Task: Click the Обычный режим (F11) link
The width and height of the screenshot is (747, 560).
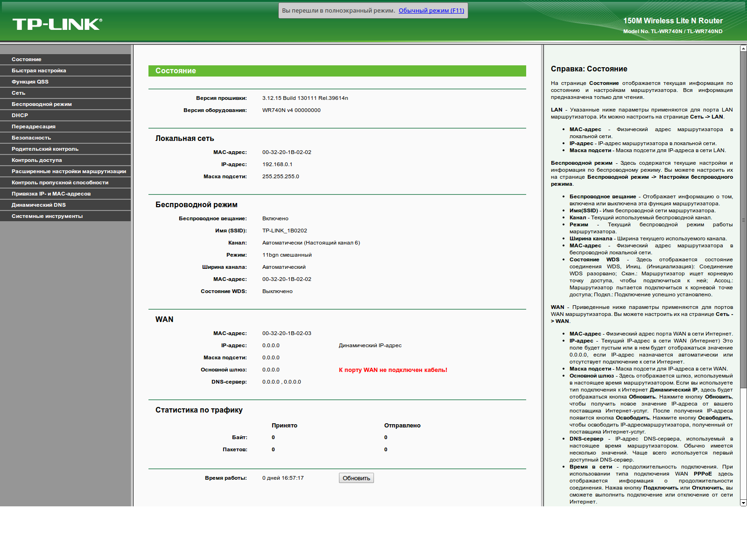Action: (x=431, y=10)
